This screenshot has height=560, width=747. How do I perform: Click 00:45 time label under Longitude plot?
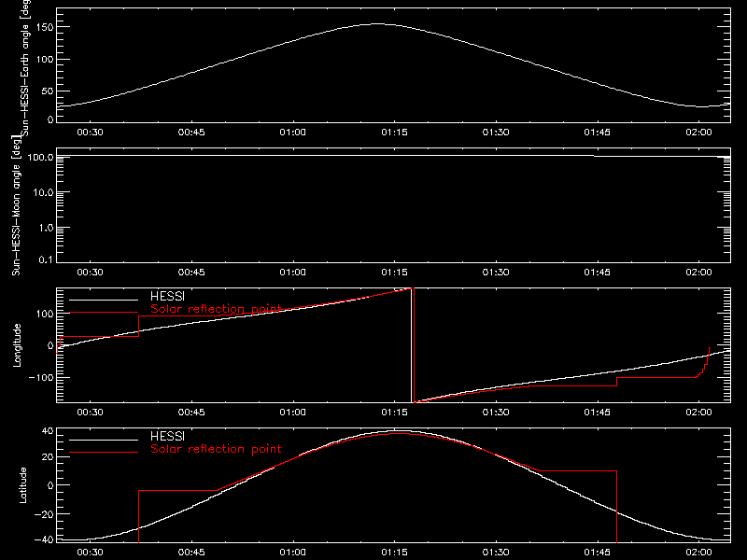[x=191, y=413]
